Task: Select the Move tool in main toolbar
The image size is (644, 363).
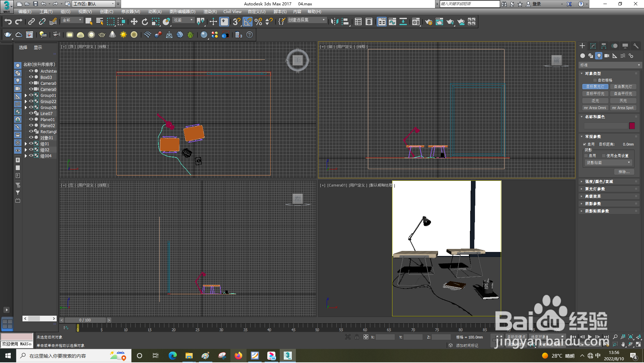Action: (x=134, y=22)
